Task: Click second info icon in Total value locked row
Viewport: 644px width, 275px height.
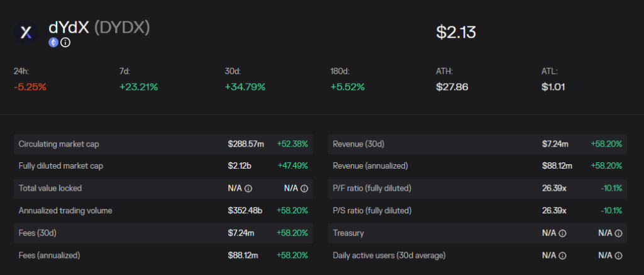Action: [x=304, y=189]
